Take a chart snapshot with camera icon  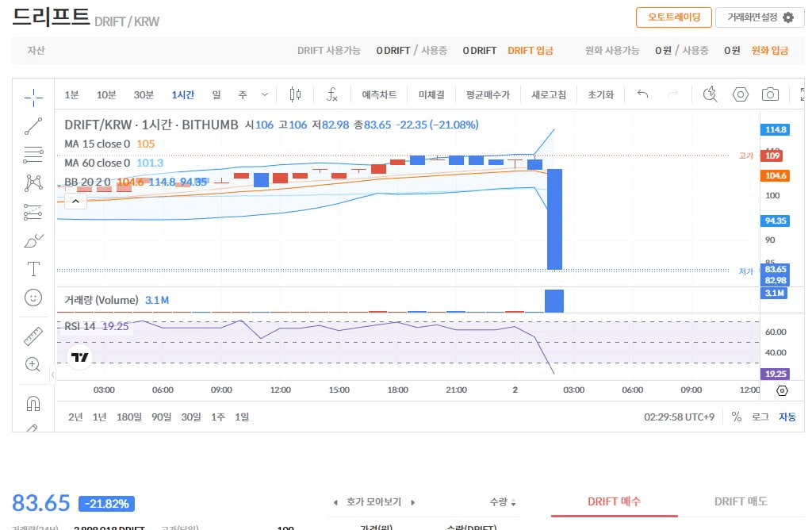click(x=769, y=94)
